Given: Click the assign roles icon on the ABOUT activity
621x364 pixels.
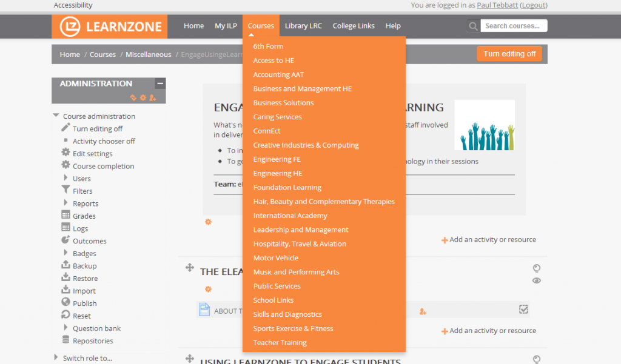Looking at the screenshot, I should (423, 310).
